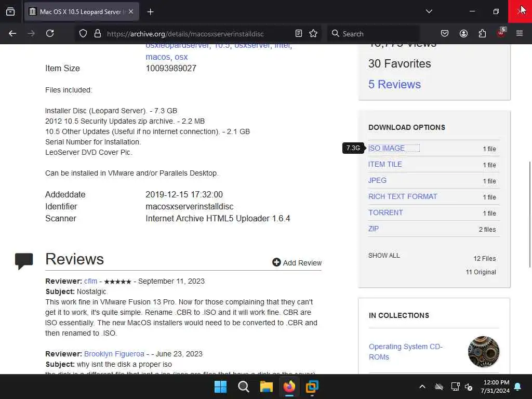
Task: Click the archive.org URL address field
Action: (198, 34)
